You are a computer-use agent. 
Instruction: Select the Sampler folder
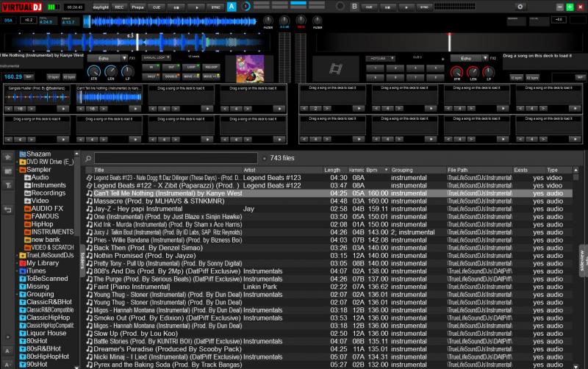tap(39, 170)
